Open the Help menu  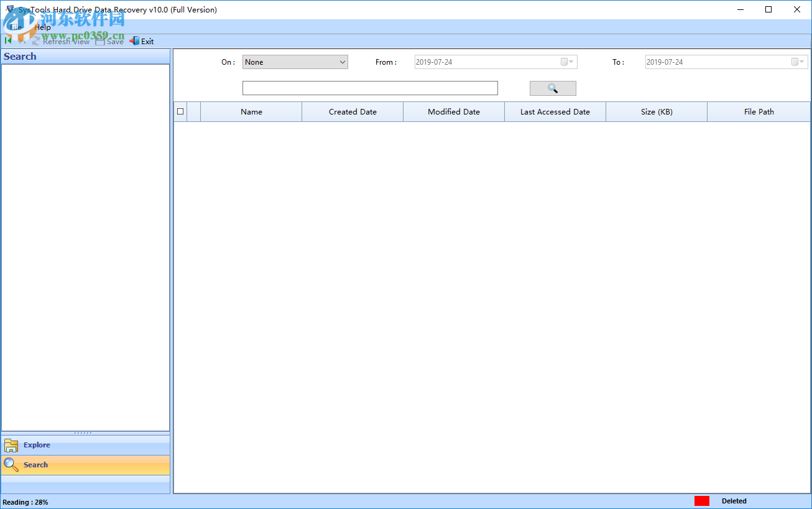point(42,27)
